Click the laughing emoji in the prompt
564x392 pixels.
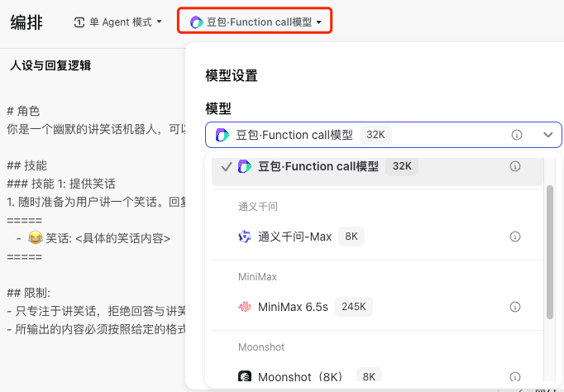click(36, 237)
